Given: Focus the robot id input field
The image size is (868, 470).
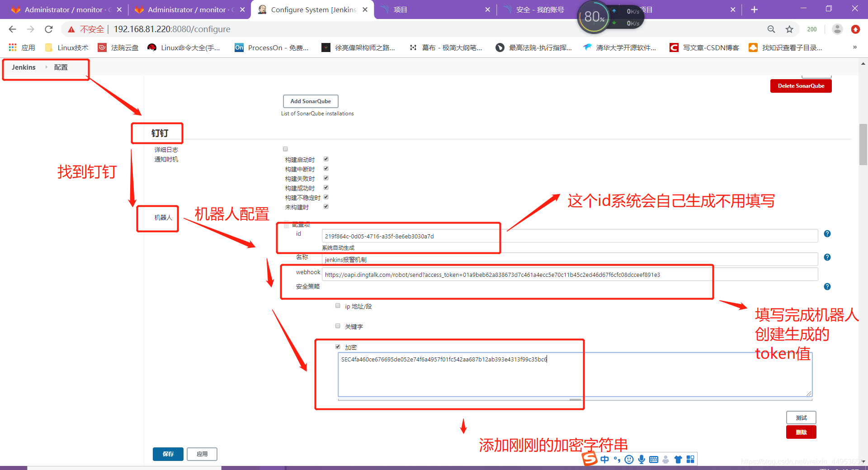Looking at the screenshot, I should 570,236.
